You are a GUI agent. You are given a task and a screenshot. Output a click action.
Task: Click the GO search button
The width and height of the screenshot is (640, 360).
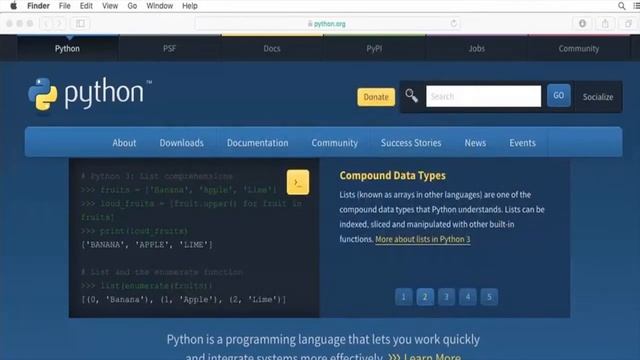pyautogui.click(x=559, y=96)
